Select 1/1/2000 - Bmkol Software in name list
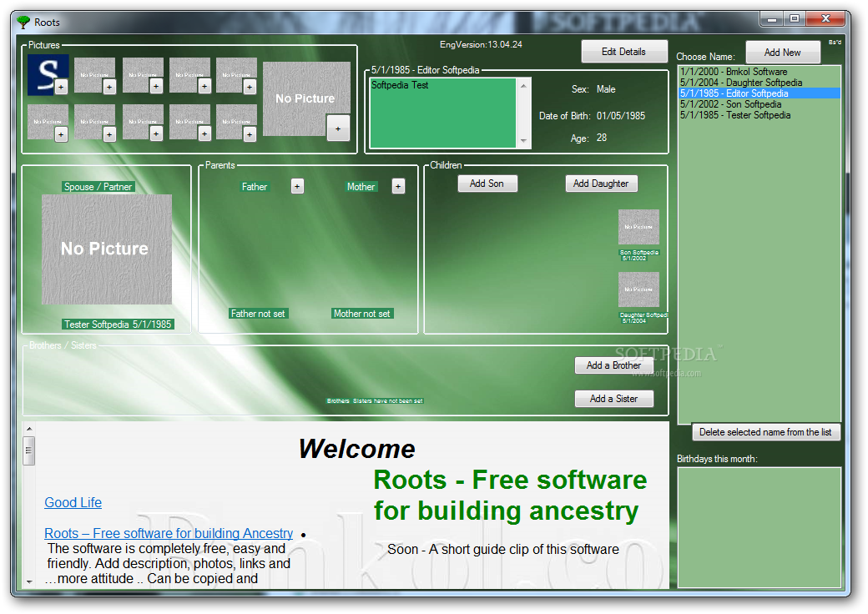Image resolution: width=868 pixels, height=614 pixels. click(x=759, y=72)
